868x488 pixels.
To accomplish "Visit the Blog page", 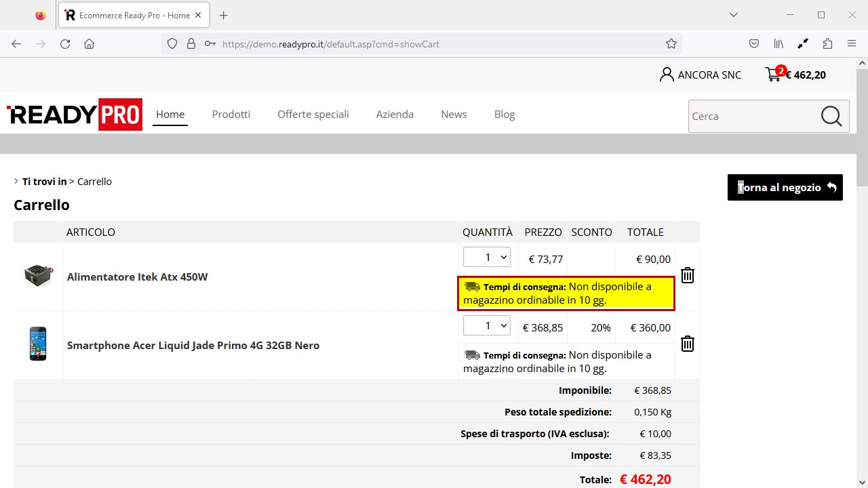I will (x=505, y=115).
